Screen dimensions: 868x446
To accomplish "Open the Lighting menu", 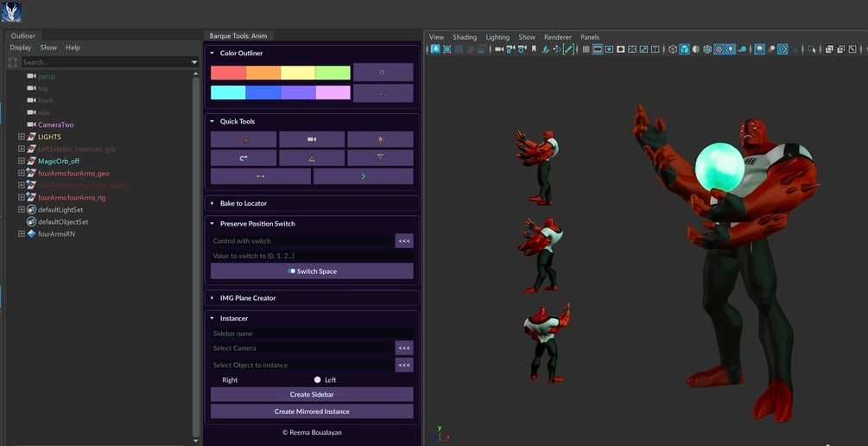I will [497, 37].
